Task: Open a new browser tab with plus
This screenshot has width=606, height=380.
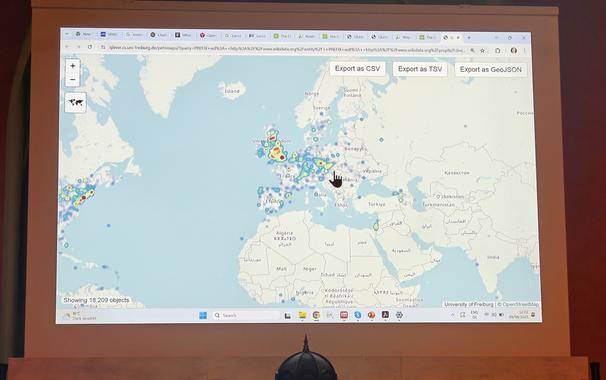Action: [x=469, y=38]
